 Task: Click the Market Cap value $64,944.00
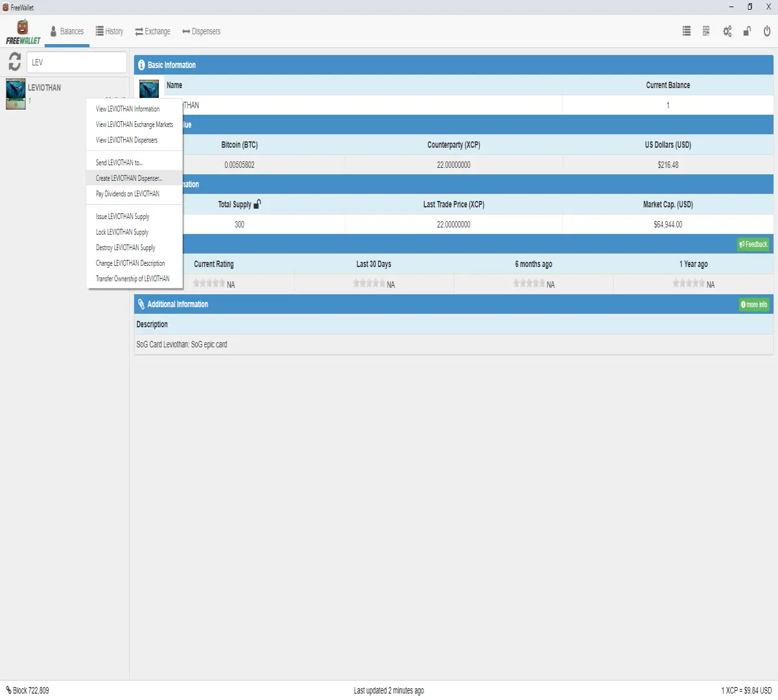tap(668, 224)
